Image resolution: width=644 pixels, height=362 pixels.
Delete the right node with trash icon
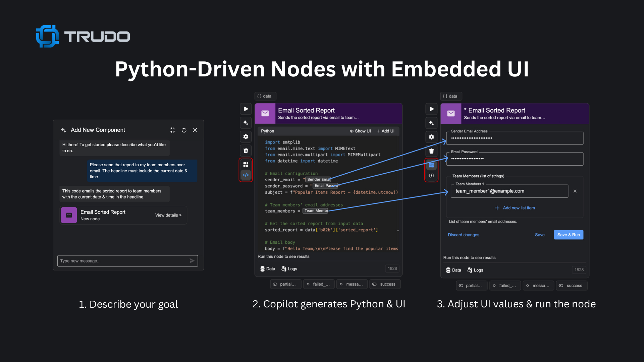point(432,151)
